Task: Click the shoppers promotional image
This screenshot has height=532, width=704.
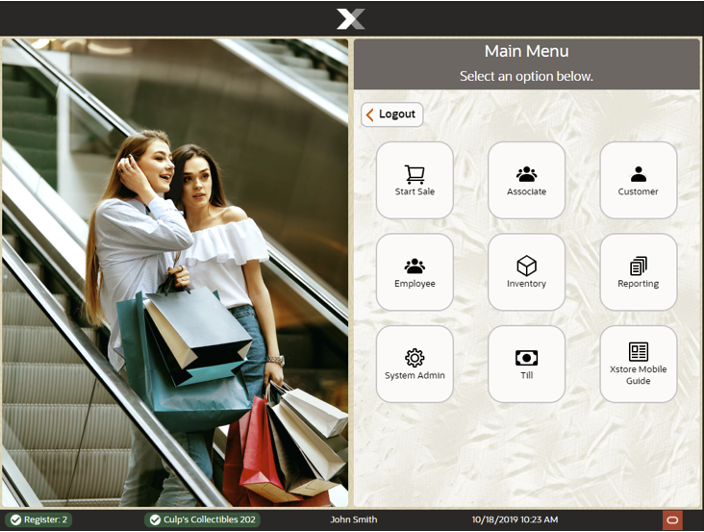Action: point(175,272)
